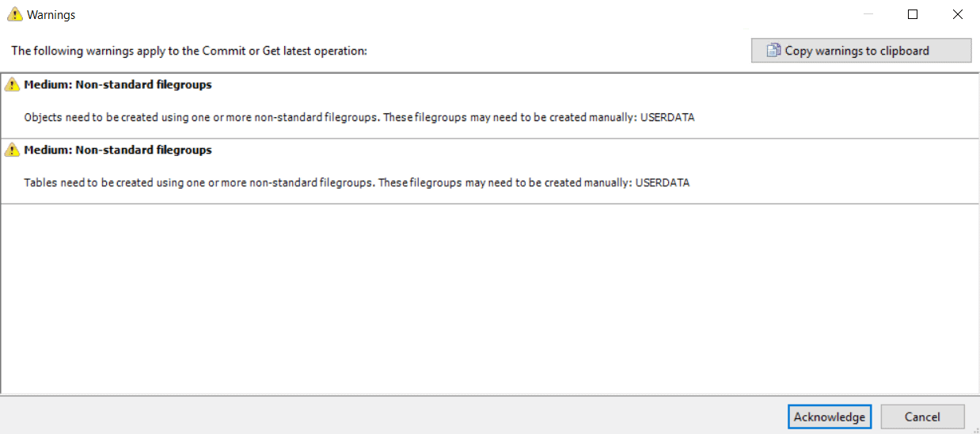The image size is (980, 434).
Task: Click the clipboard pages icon on Copy button
Action: (773, 51)
